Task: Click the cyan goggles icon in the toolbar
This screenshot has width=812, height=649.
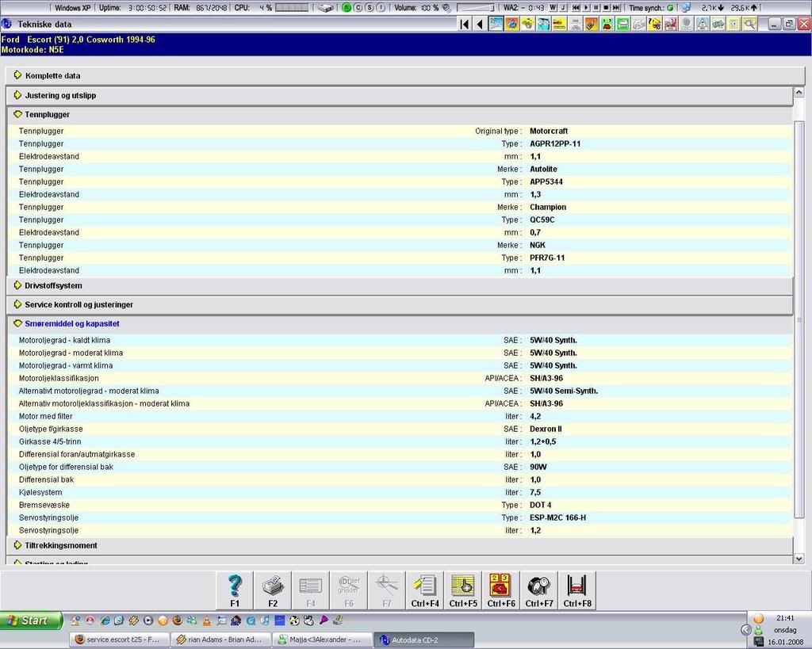Action: (544, 24)
